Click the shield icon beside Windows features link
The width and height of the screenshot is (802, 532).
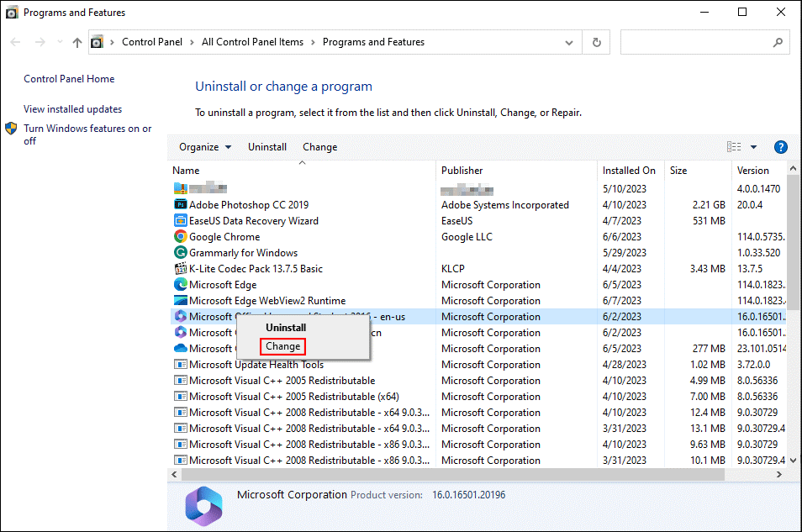11,129
